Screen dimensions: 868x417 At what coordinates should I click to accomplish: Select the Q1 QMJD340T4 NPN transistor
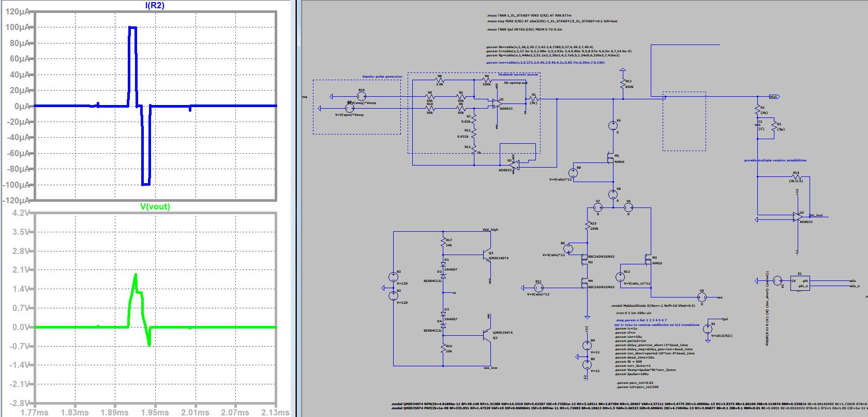point(487,256)
